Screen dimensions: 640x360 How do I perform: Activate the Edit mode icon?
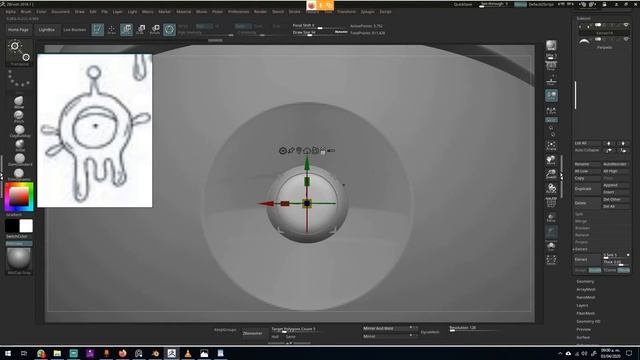(98, 29)
